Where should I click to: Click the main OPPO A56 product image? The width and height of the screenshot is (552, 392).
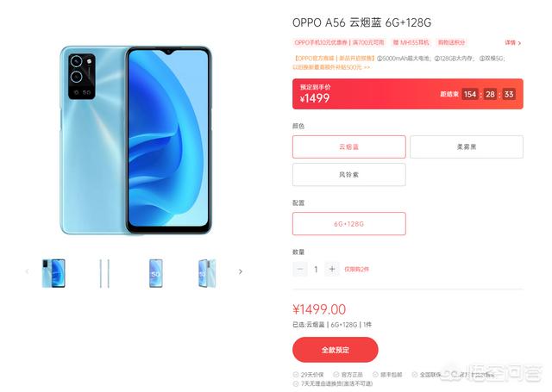click(x=136, y=140)
